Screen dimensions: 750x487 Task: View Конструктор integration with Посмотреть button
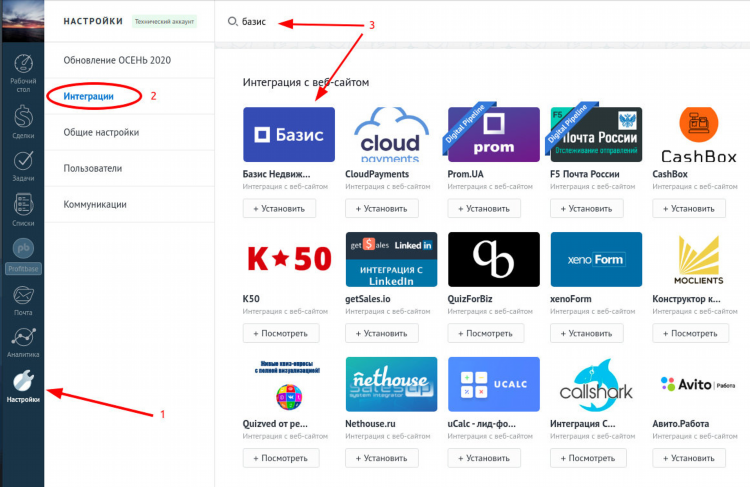pyautogui.click(x=690, y=333)
